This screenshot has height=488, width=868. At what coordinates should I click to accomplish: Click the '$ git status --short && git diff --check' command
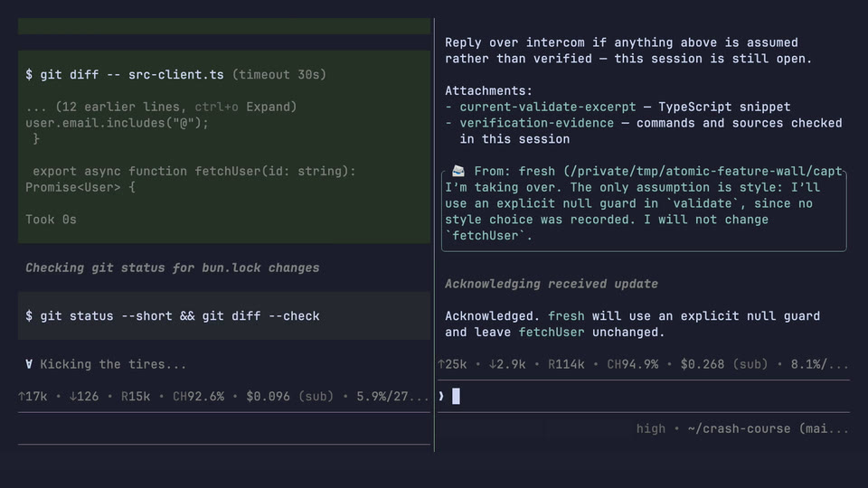172,316
